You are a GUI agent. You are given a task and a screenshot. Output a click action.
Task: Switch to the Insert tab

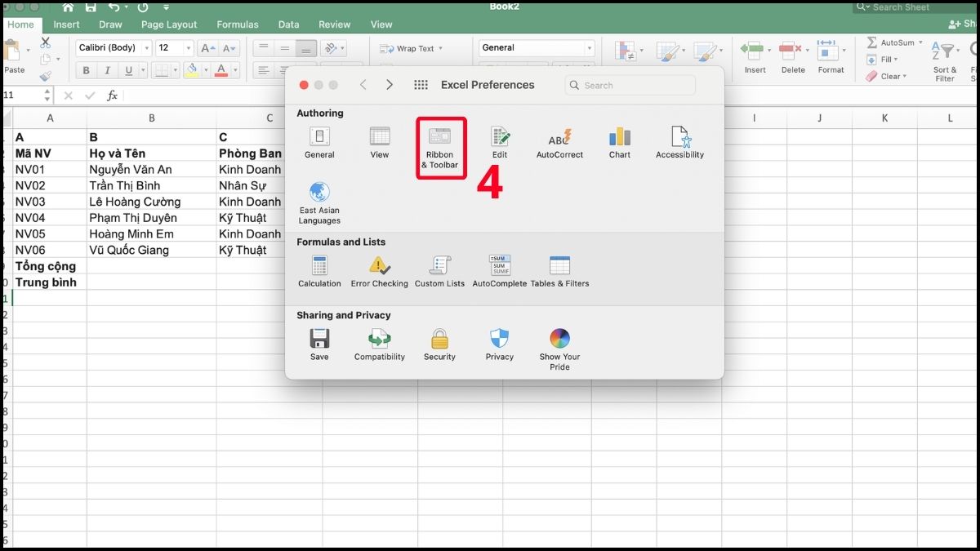[67, 24]
